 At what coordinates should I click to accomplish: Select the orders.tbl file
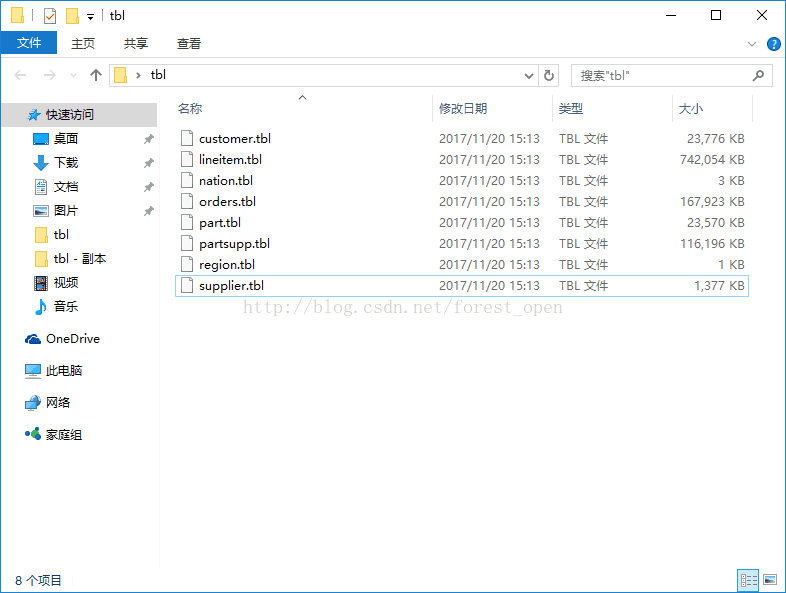click(x=462, y=202)
